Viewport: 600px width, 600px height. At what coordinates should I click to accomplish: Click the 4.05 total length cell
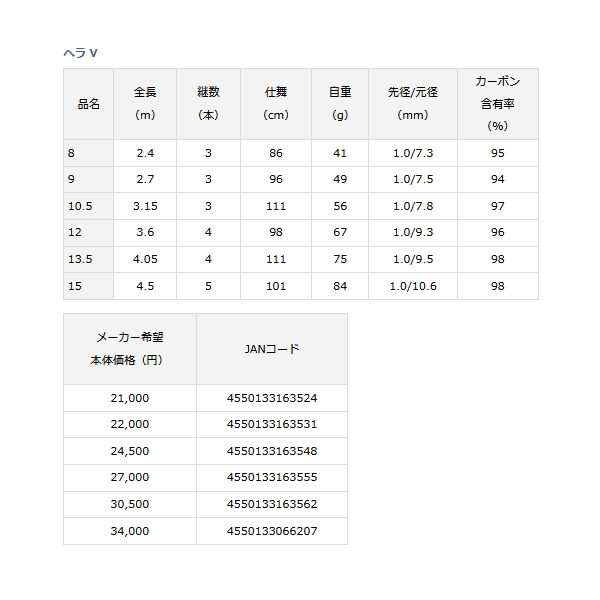(144, 260)
